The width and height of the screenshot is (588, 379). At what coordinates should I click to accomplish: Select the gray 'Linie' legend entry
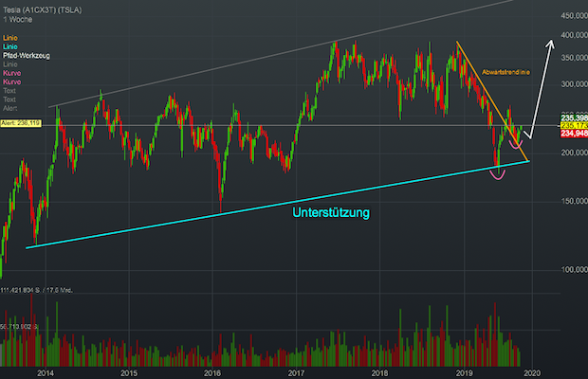[x=10, y=64]
